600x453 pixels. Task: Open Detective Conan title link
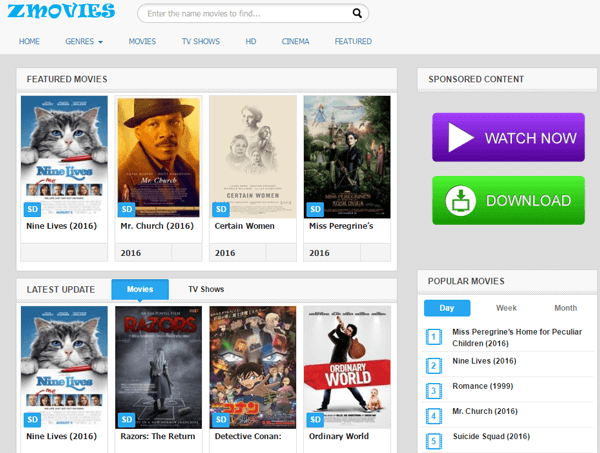[248, 436]
